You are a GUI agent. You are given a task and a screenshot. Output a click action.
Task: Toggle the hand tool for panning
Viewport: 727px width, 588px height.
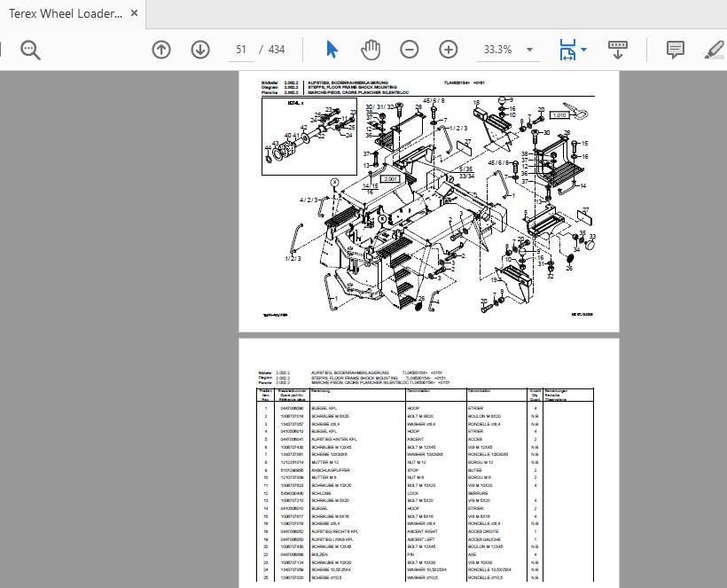(x=371, y=49)
